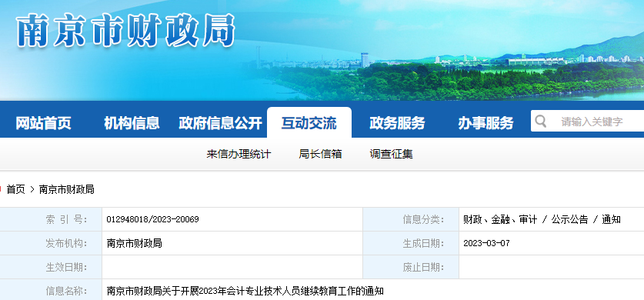The image size is (644, 300).
Task: Open the 机构信息 menu item
Action: [x=132, y=123]
